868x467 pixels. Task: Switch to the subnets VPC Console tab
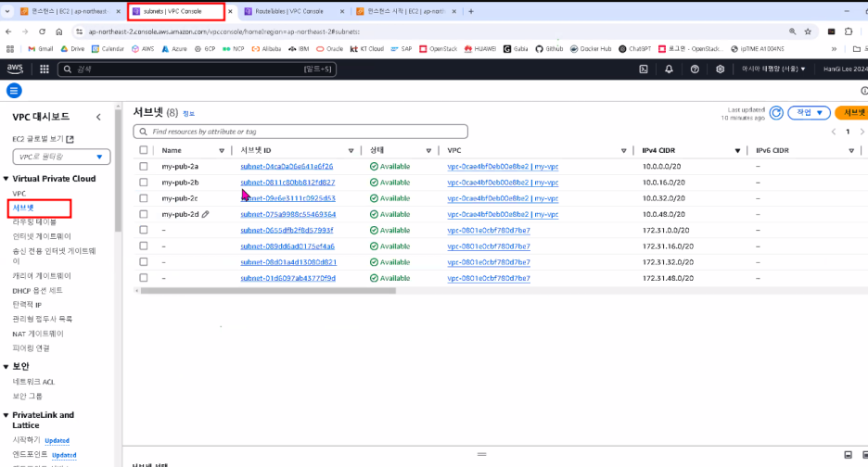point(176,11)
